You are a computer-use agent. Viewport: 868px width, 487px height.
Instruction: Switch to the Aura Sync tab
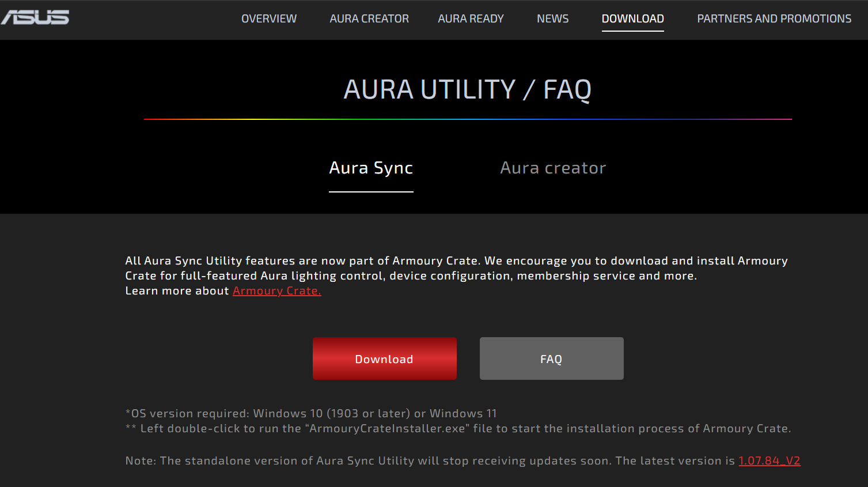tap(371, 168)
